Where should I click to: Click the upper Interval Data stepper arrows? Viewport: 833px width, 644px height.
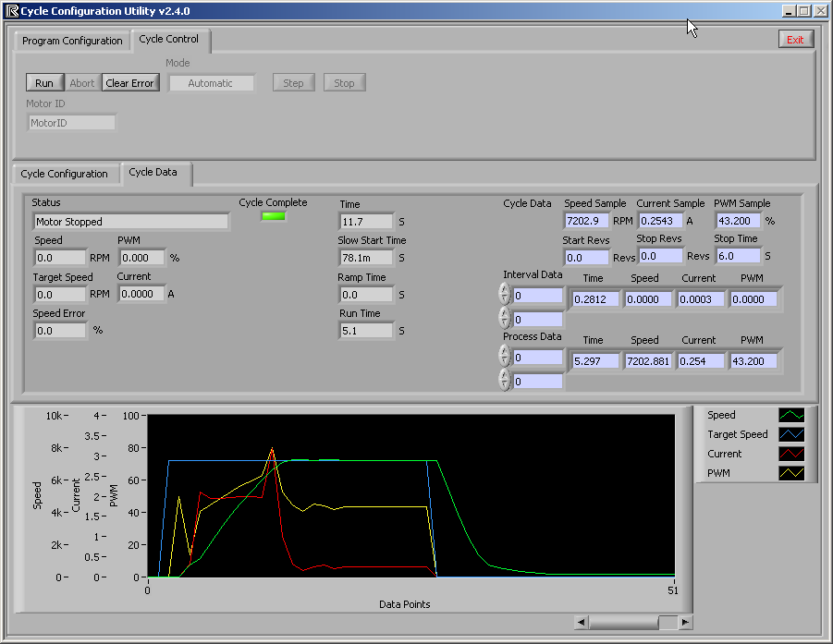click(x=504, y=295)
